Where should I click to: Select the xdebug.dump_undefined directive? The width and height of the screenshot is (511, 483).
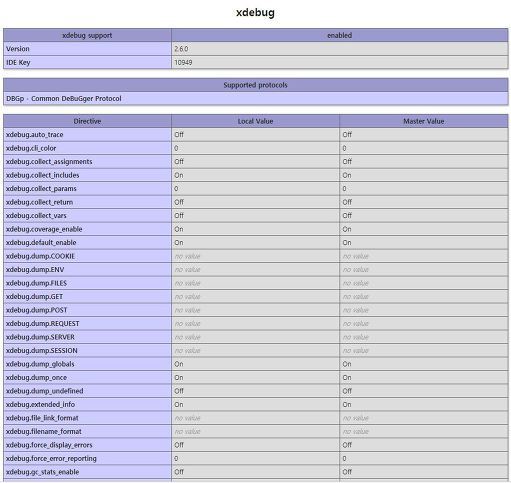click(x=45, y=391)
